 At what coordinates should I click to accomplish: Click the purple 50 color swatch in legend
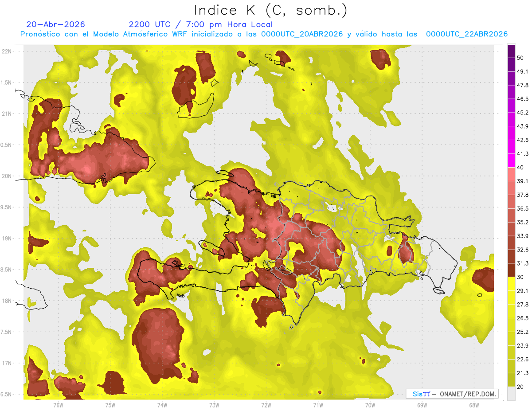pyautogui.click(x=511, y=51)
